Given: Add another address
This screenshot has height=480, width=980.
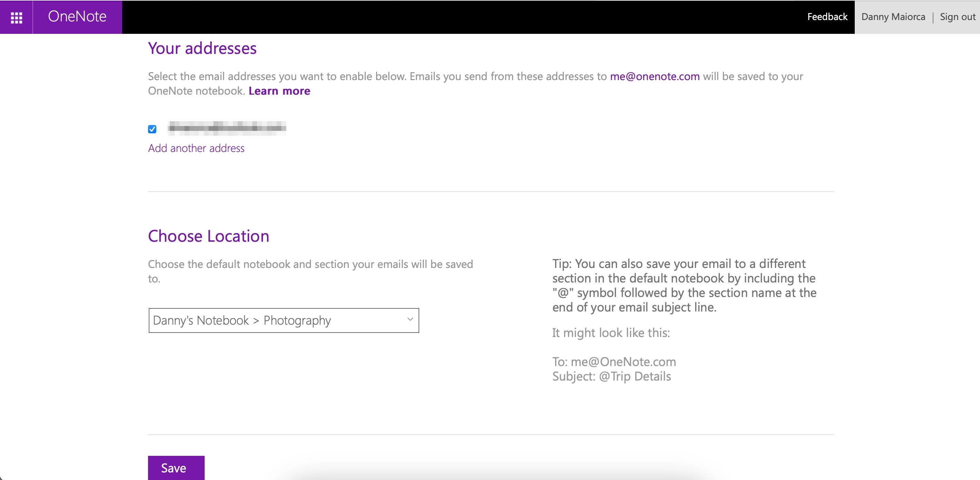Looking at the screenshot, I should tap(196, 148).
